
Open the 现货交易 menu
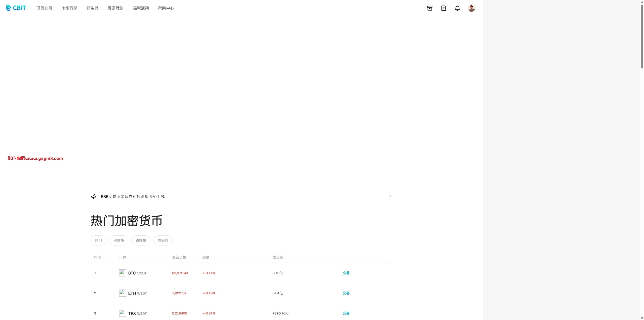click(x=44, y=8)
